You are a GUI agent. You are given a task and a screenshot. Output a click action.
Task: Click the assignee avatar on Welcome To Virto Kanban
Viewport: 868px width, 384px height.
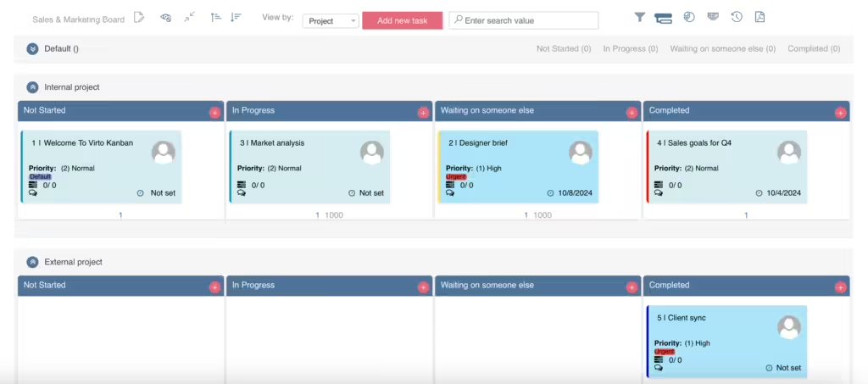click(164, 153)
